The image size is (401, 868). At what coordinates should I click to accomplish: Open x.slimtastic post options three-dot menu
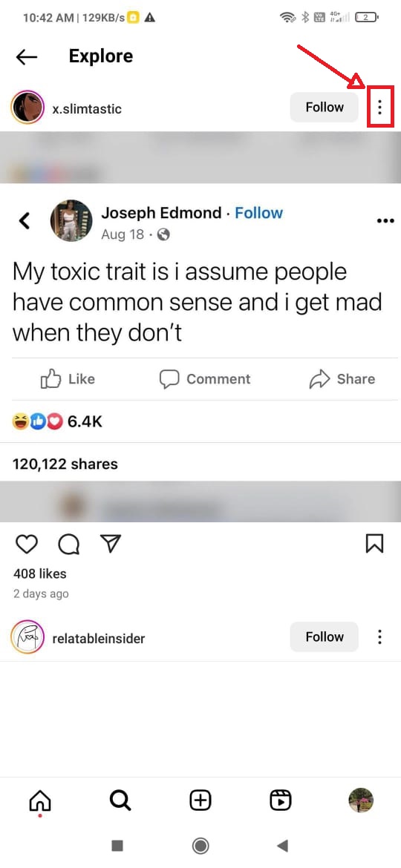pos(379,107)
